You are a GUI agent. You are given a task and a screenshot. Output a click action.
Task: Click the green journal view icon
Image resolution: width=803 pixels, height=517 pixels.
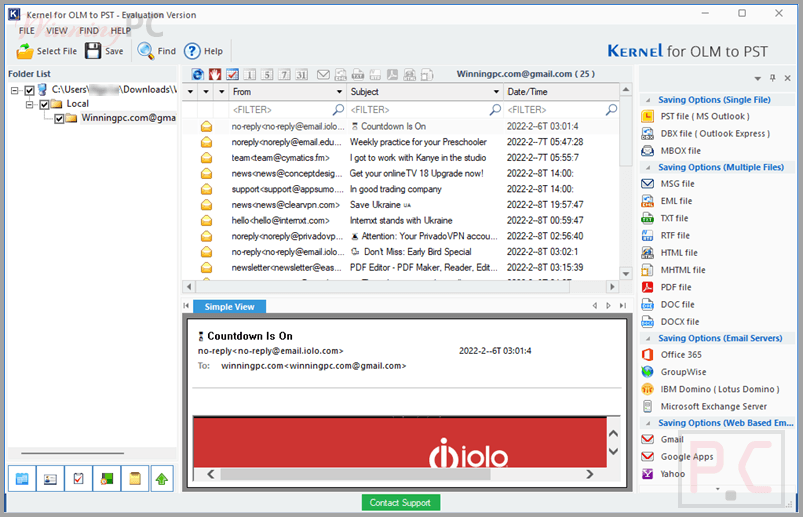[107, 479]
